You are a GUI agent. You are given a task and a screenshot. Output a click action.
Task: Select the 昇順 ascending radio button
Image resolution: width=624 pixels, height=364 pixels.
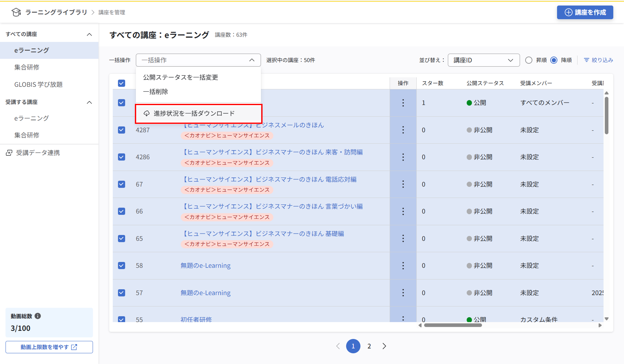pos(529,60)
